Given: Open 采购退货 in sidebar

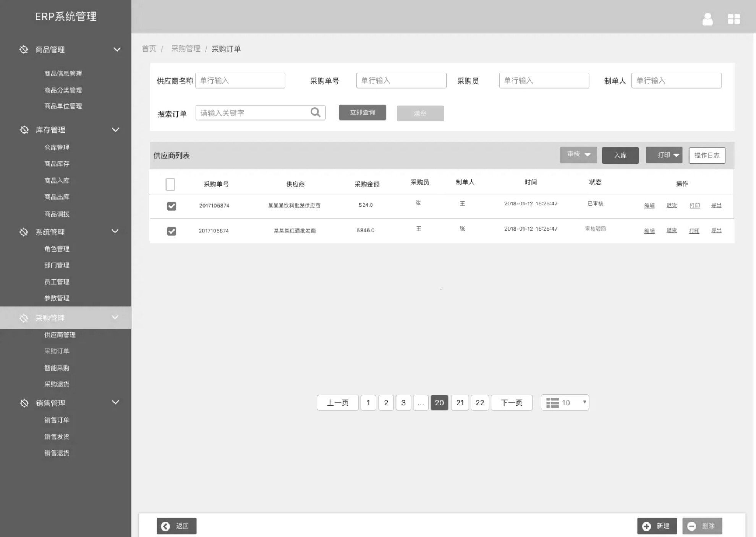Looking at the screenshot, I should 57,384.
